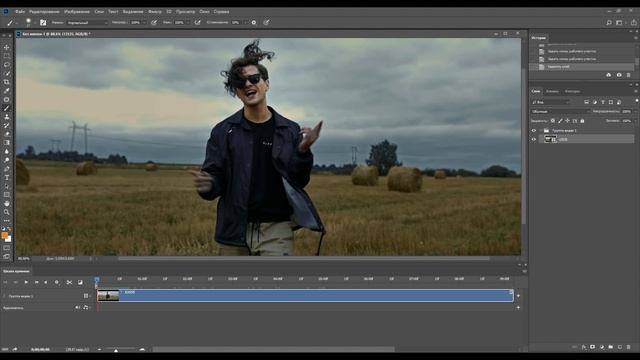The image size is (640, 360).
Task: Select the Lasso tool
Action: click(x=7, y=64)
